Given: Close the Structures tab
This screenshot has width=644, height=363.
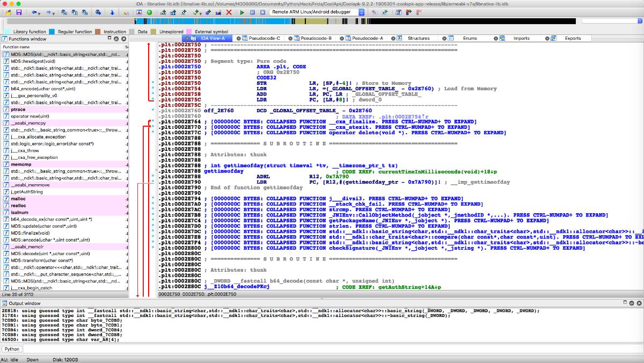Looking at the screenshot, I should (393, 38).
